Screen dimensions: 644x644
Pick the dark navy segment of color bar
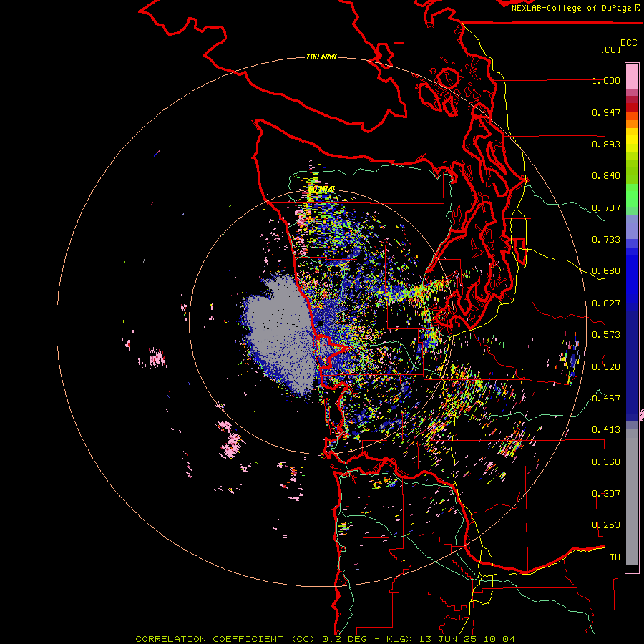[x=632, y=361]
